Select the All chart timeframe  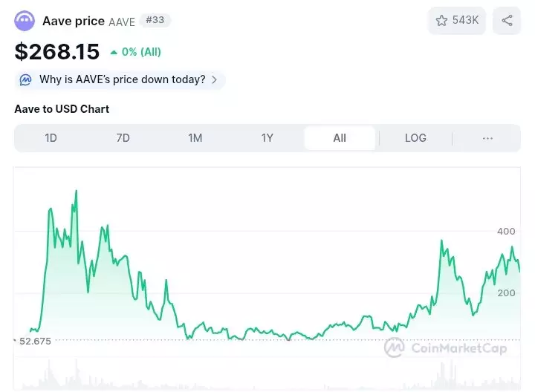(x=340, y=138)
